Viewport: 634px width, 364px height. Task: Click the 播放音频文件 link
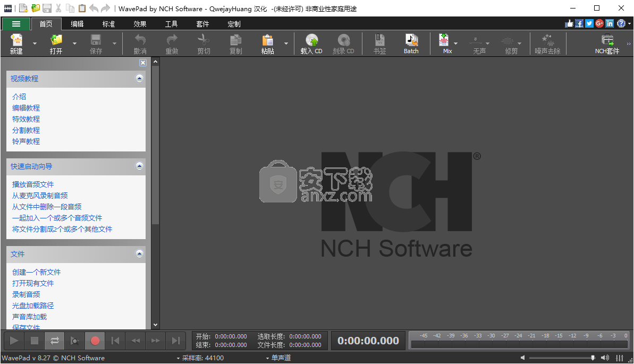33,184
